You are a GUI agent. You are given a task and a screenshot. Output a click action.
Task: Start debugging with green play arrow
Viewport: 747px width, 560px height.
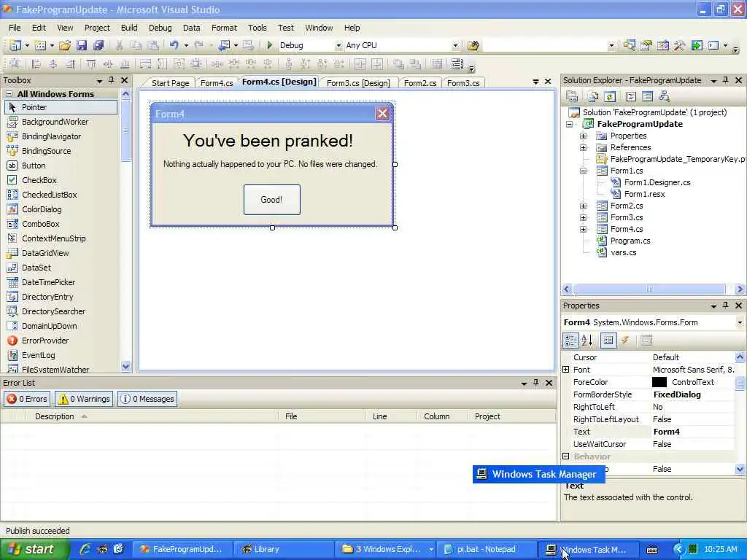tap(270, 44)
